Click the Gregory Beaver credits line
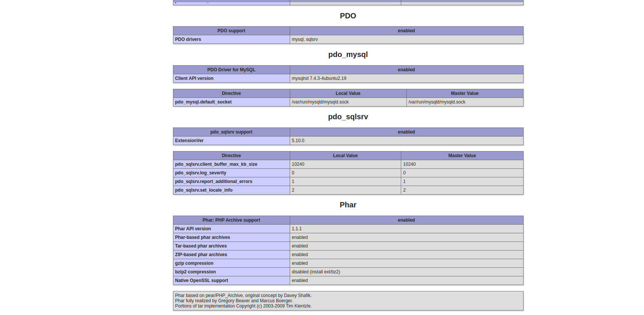This screenshot has height=315, width=644. (x=233, y=301)
